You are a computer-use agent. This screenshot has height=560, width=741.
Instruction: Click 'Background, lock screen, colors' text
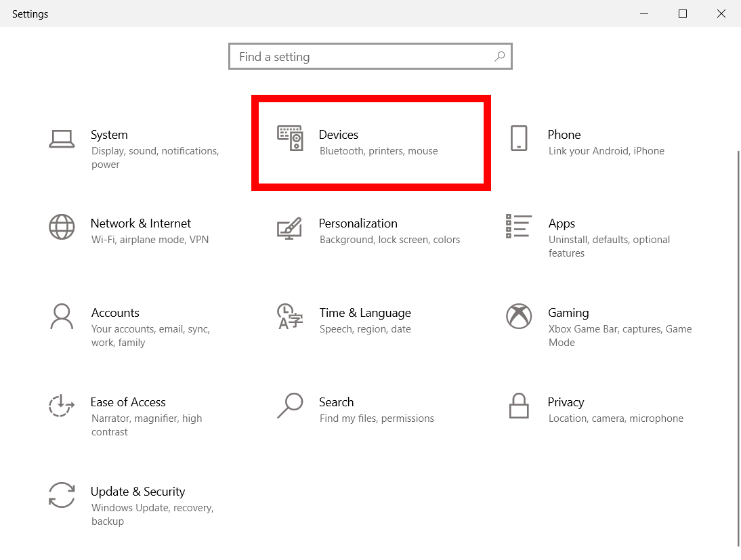389,240
